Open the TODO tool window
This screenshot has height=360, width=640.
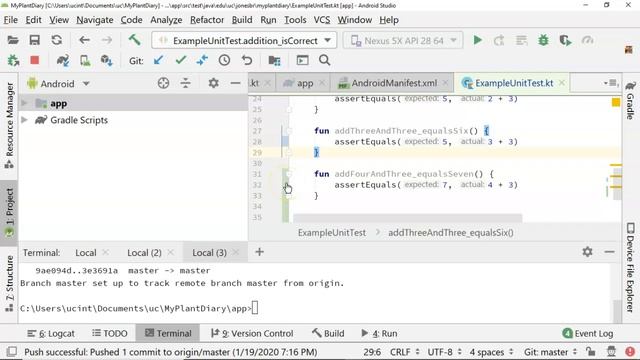click(110, 333)
